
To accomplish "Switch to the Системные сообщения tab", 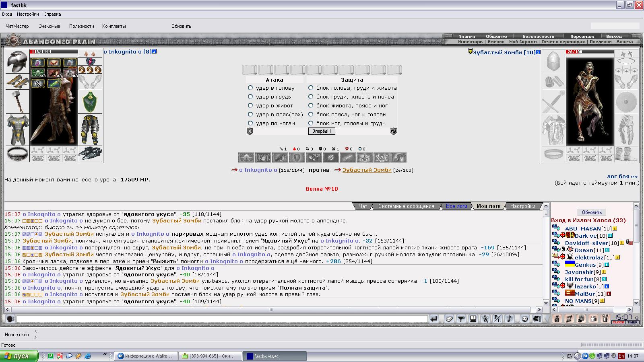I will click(x=406, y=206).
